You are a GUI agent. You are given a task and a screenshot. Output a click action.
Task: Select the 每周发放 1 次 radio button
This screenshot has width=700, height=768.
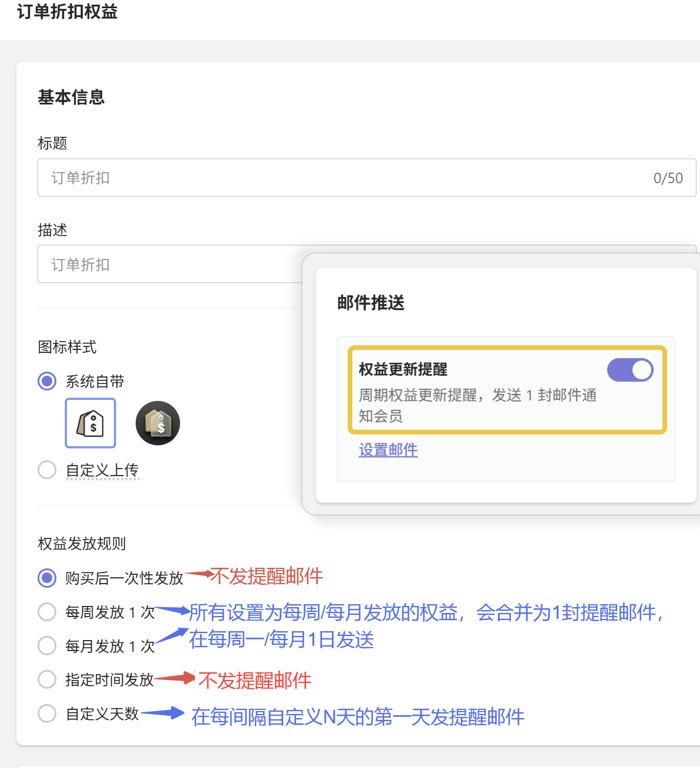coord(47,612)
